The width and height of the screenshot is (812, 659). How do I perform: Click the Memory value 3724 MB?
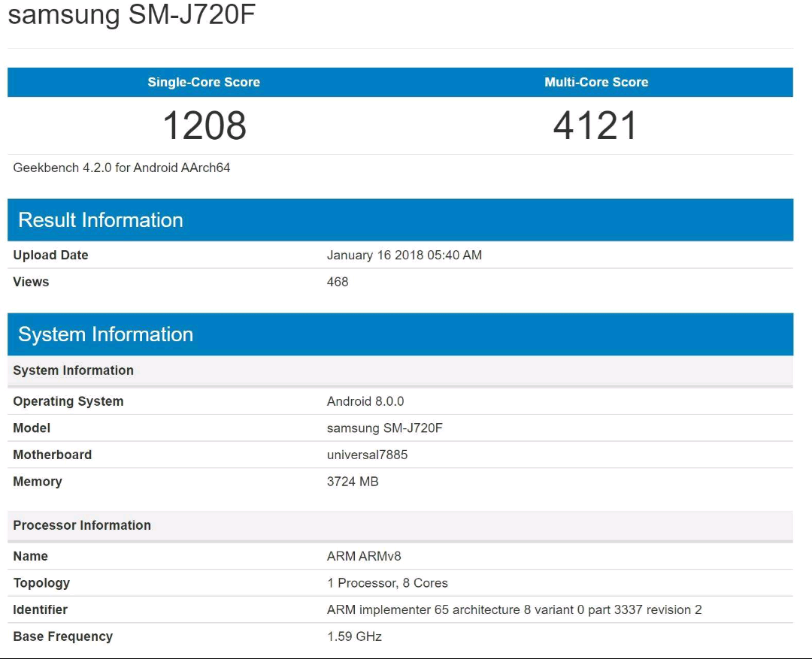(x=353, y=482)
